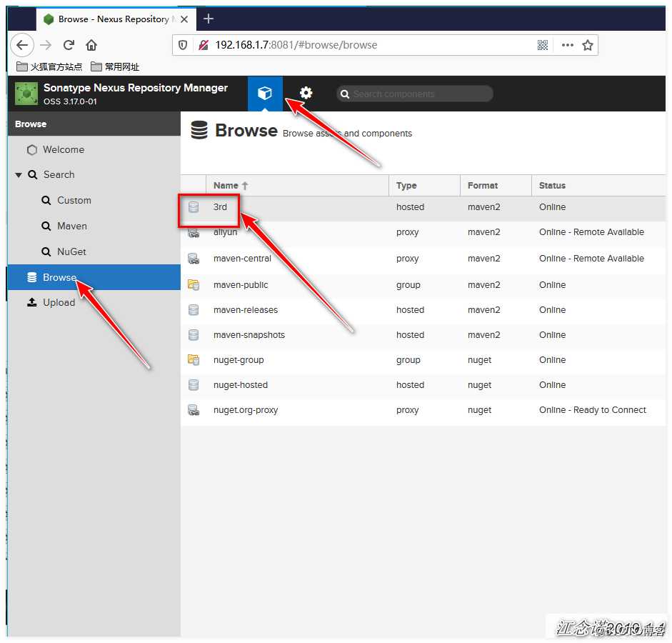The width and height of the screenshot is (672, 643).
Task: Sort by the Type column header
Action: tap(424, 186)
